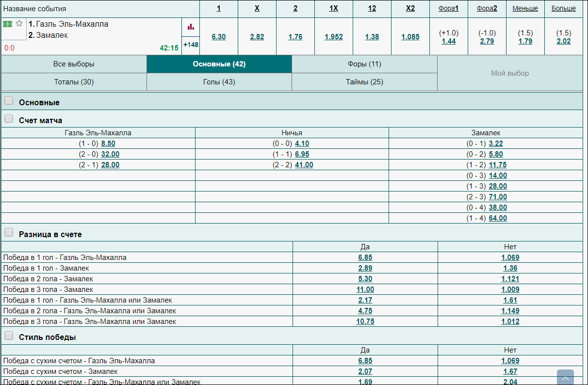Open match statistics bar chart icon
The image size is (588, 385).
click(191, 27)
